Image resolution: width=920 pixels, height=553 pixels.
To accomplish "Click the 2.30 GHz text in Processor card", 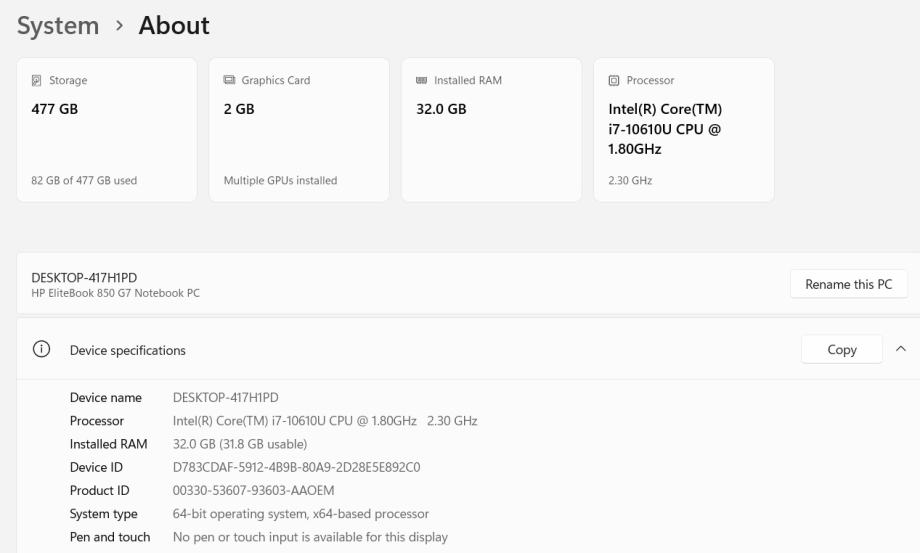I will [x=629, y=181].
